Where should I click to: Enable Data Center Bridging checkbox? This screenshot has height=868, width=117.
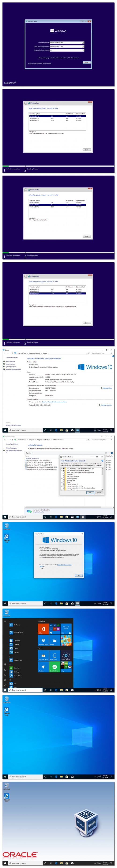[64, 476]
